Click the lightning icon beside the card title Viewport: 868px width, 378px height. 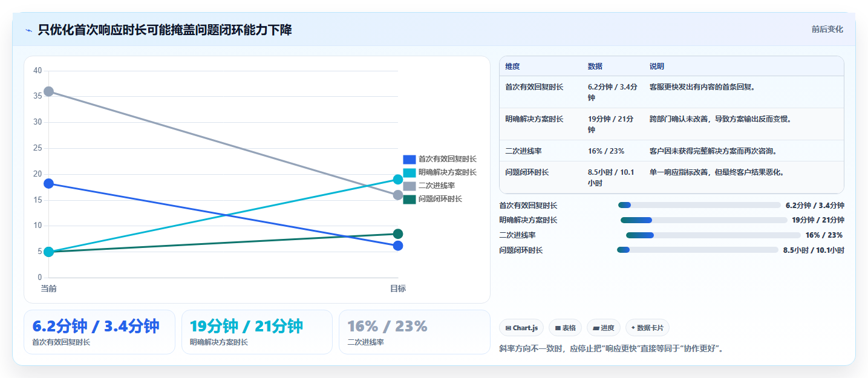click(x=29, y=30)
